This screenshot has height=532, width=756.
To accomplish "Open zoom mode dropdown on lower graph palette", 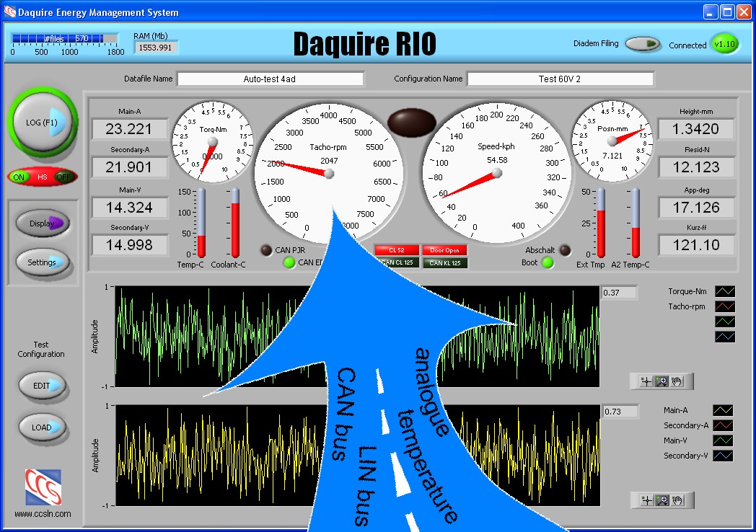I will [x=665, y=504].
